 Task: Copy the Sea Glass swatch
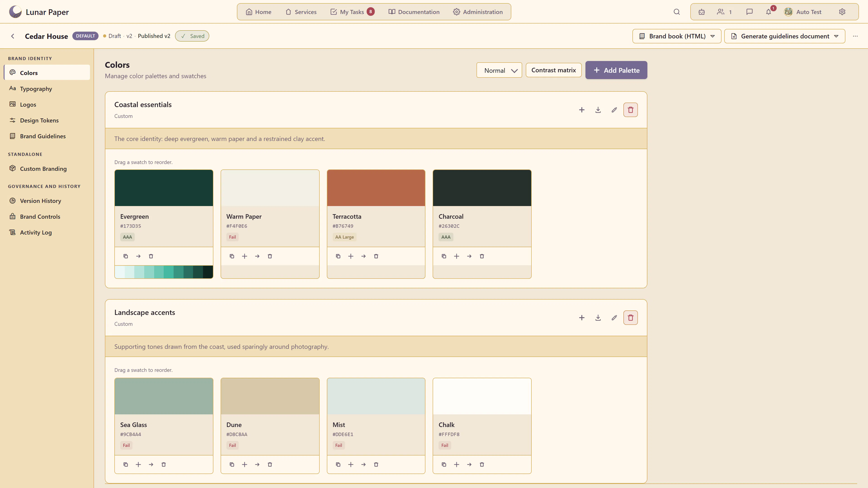[x=126, y=465]
